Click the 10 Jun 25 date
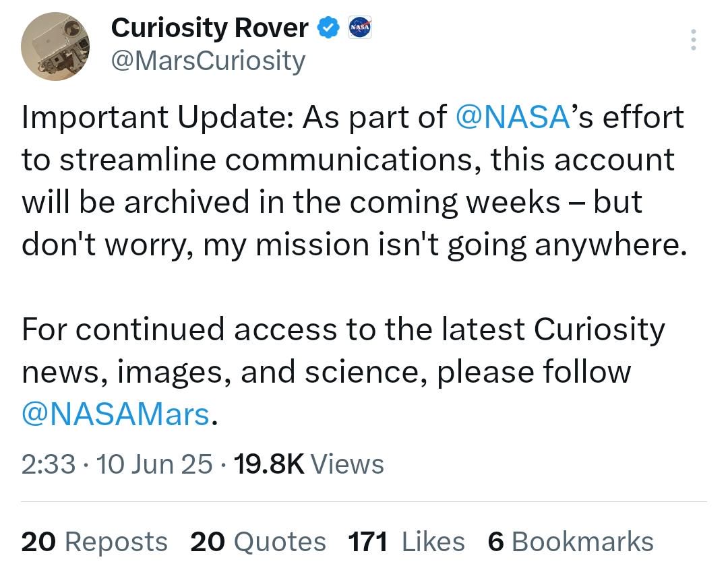The image size is (728, 570). (154, 464)
